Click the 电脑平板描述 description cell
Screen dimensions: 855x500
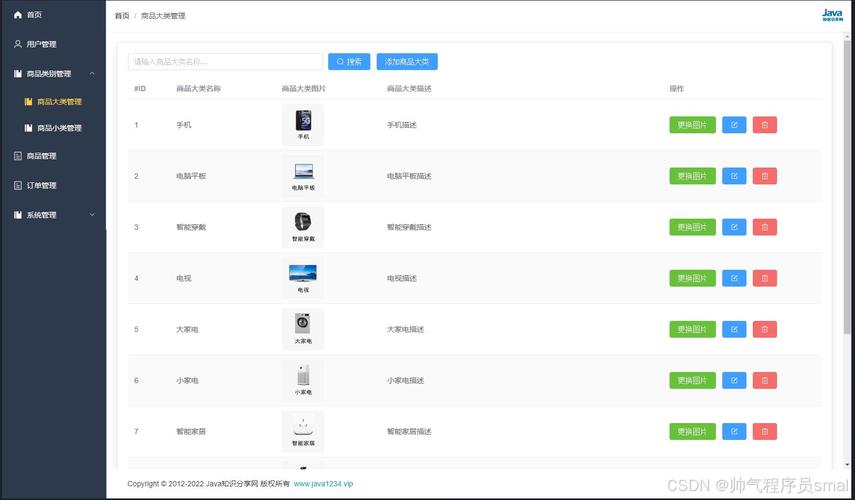click(x=409, y=176)
